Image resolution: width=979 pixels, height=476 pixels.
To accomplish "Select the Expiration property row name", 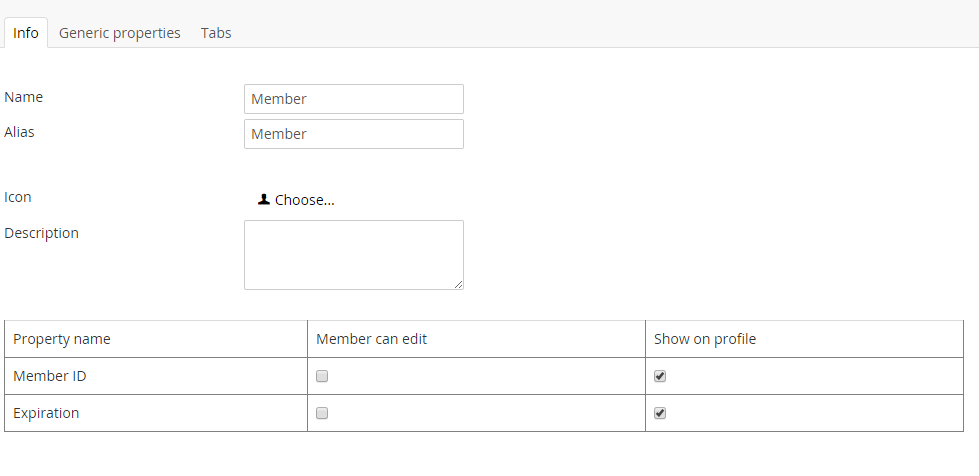I will (x=46, y=413).
